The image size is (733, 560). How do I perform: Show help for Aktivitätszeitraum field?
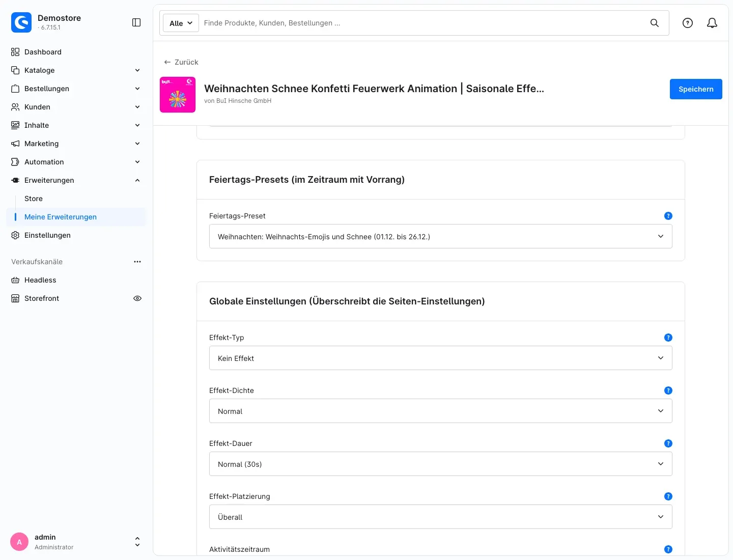pos(668,549)
